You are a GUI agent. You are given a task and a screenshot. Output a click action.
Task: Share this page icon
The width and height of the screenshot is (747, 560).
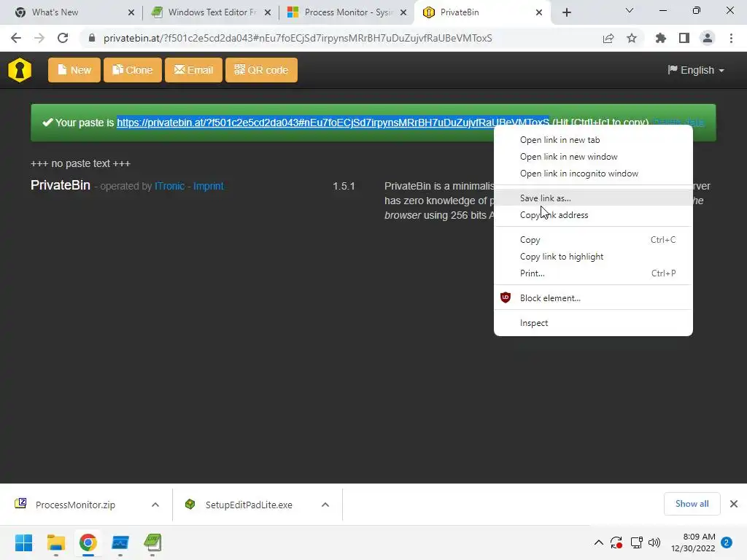tap(608, 38)
